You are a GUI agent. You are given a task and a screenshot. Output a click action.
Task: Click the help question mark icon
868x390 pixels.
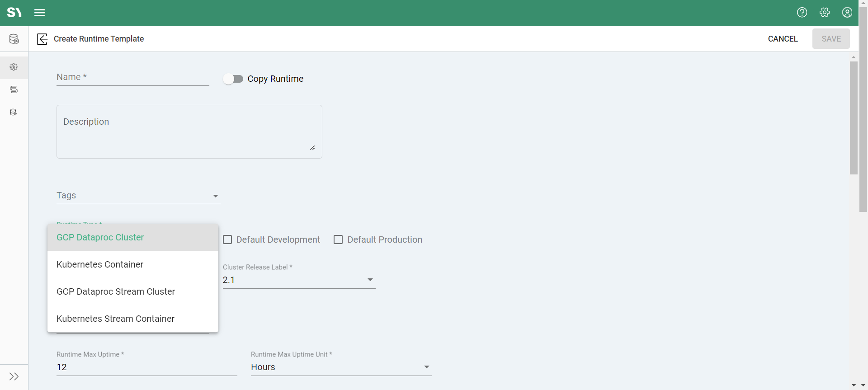coord(802,13)
